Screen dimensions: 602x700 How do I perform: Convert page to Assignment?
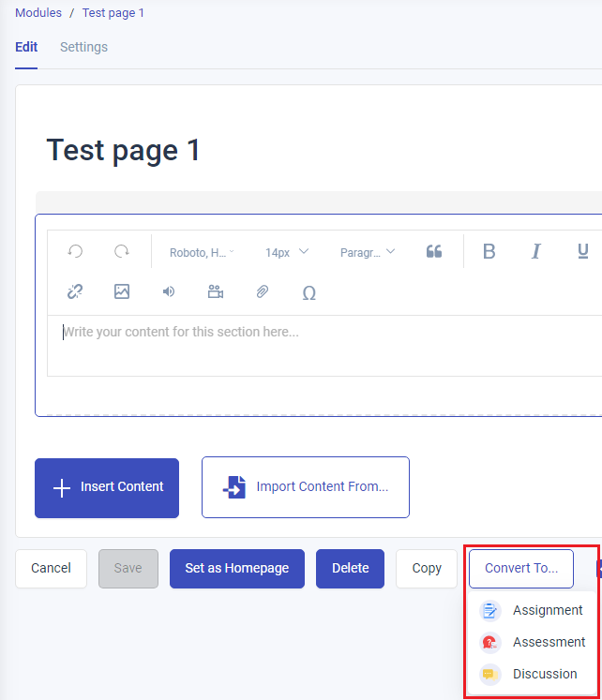(x=531, y=610)
